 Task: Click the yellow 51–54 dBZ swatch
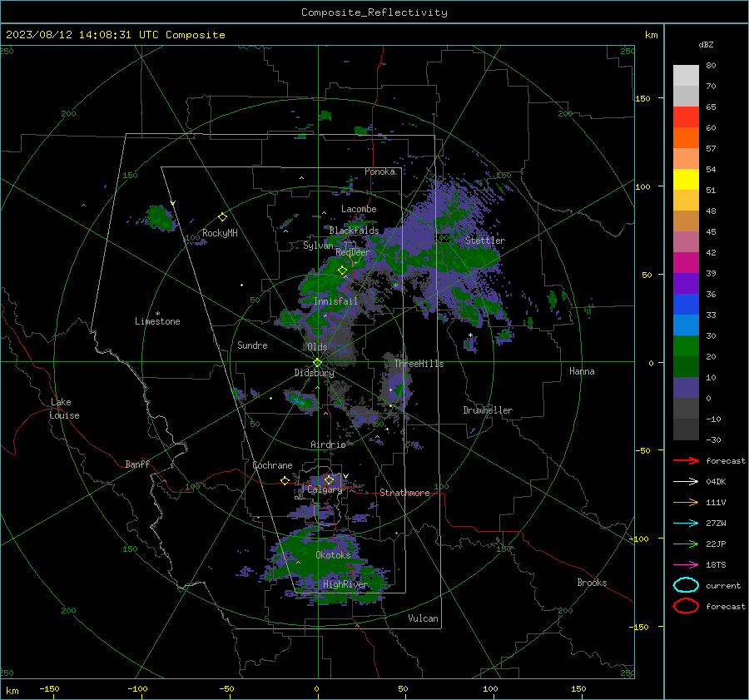(686, 180)
